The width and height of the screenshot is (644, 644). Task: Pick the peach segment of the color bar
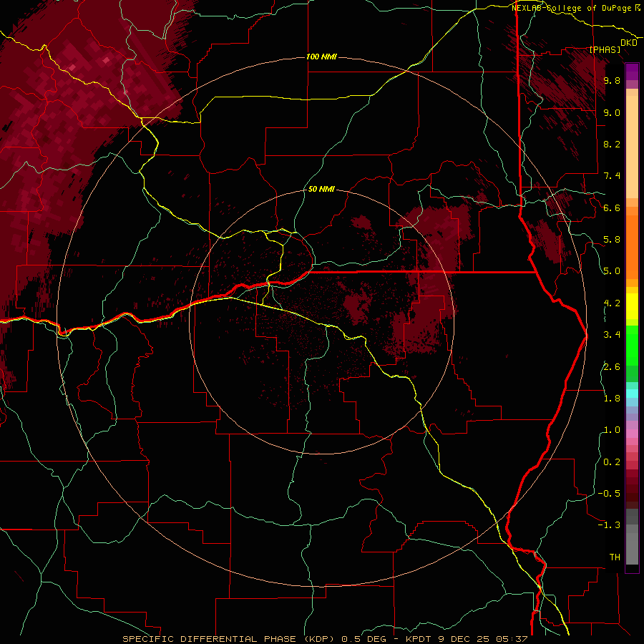(x=632, y=147)
